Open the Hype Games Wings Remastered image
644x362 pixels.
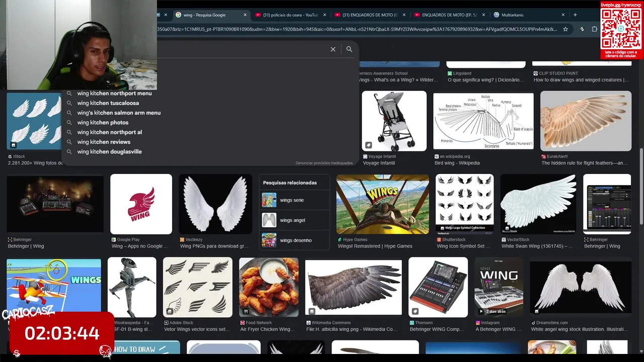click(x=382, y=204)
